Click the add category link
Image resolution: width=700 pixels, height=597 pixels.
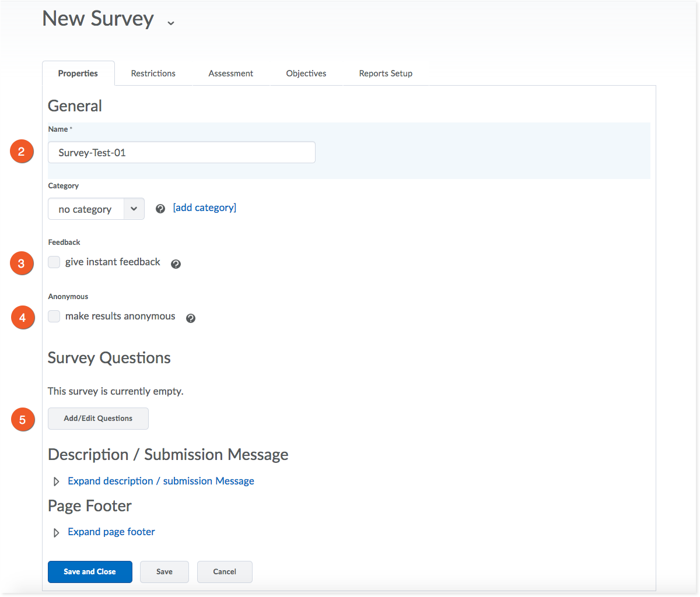click(205, 208)
